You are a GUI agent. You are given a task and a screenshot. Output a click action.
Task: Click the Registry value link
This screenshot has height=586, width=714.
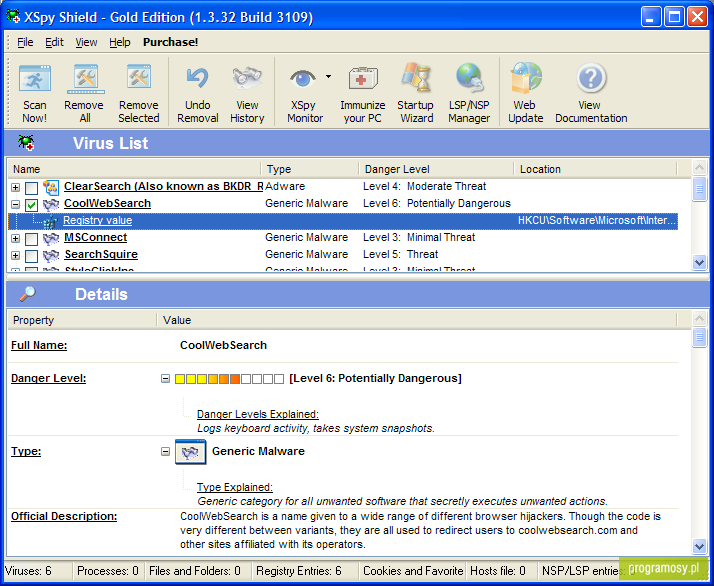(97, 220)
